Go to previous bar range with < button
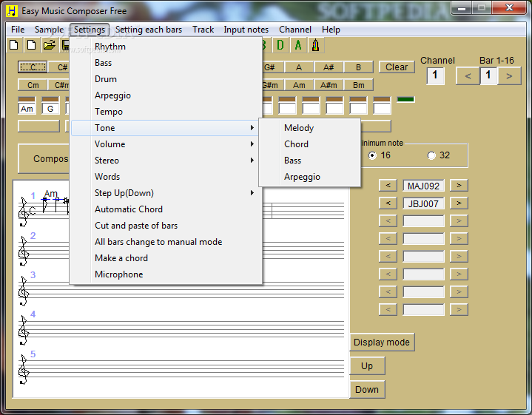 (468, 75)
